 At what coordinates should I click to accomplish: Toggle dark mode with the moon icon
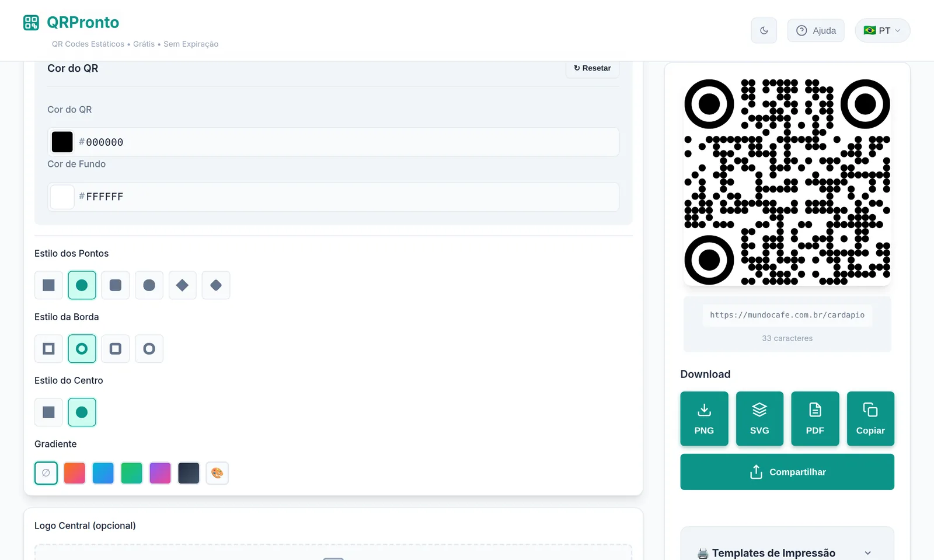764,30
